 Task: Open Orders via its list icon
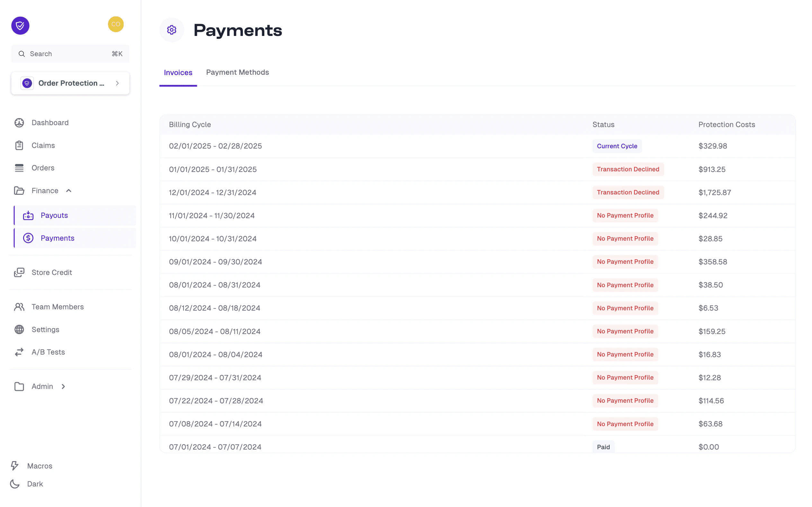[x=19, y=168]
